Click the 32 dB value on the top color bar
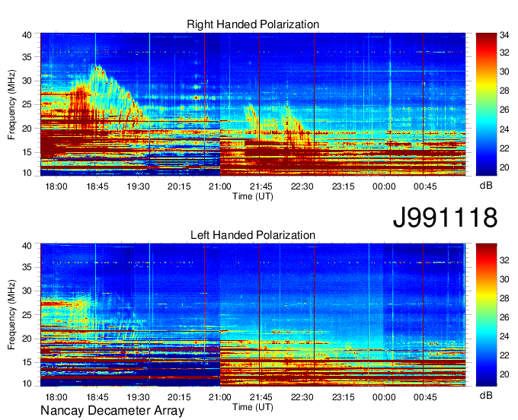 pos(504,52)
